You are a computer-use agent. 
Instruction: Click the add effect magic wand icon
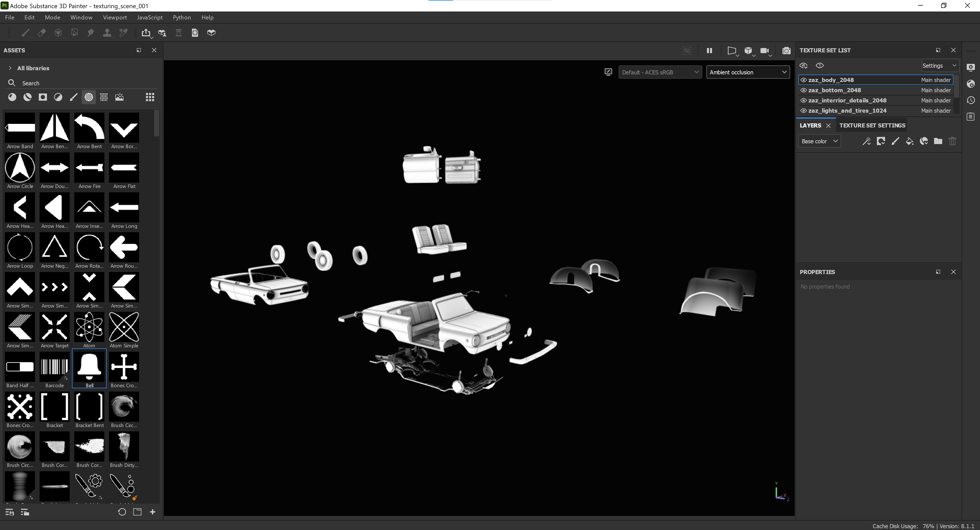[x=866, y=141]
